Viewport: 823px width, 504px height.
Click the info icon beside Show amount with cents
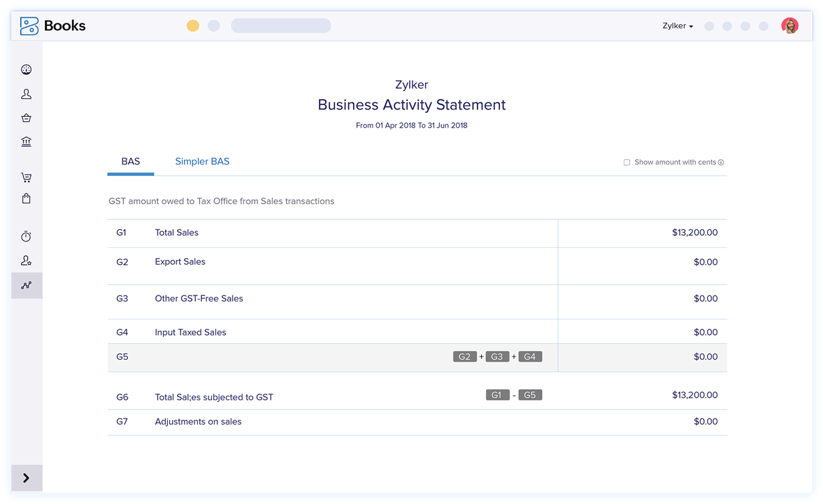point(721,162)
